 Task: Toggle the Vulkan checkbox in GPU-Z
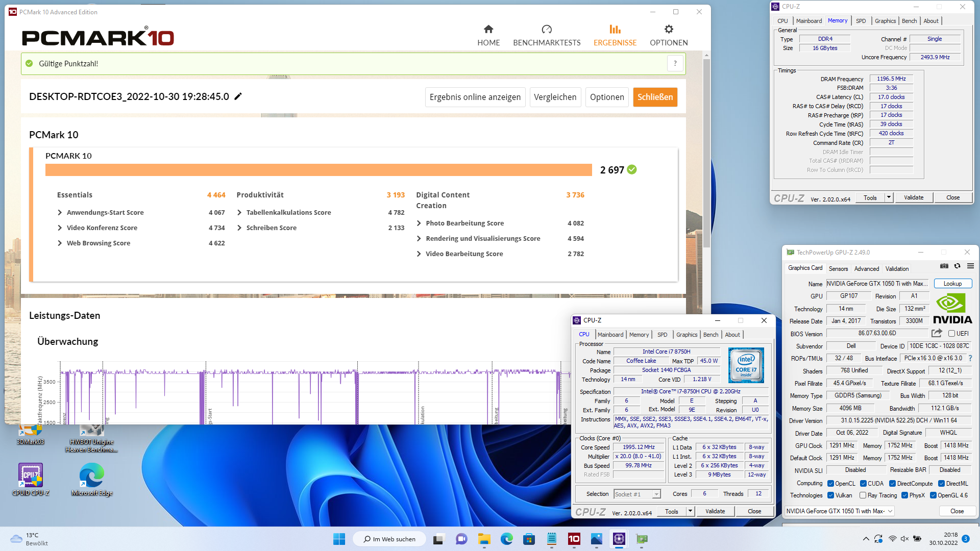tap(830, 495)
